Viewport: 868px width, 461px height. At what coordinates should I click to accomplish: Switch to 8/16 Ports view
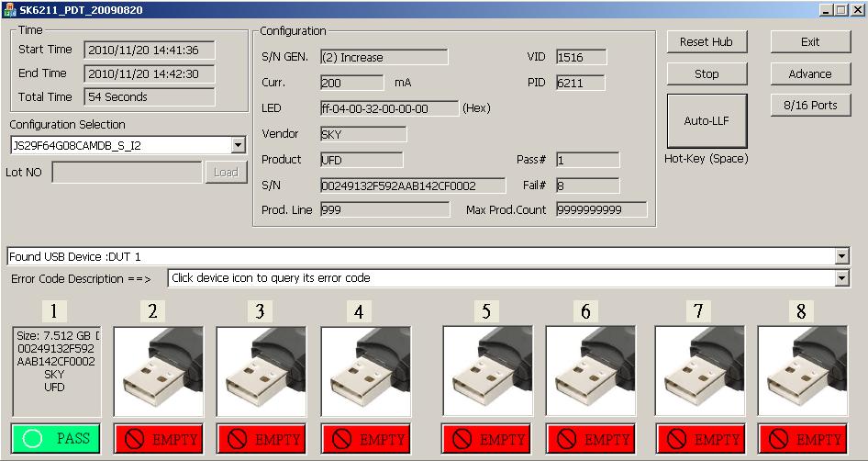(x=810, y=106)
